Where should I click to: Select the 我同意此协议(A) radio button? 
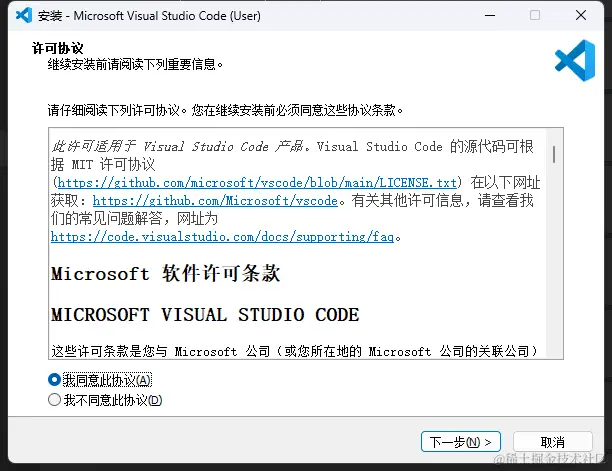(x=54, y=380)
